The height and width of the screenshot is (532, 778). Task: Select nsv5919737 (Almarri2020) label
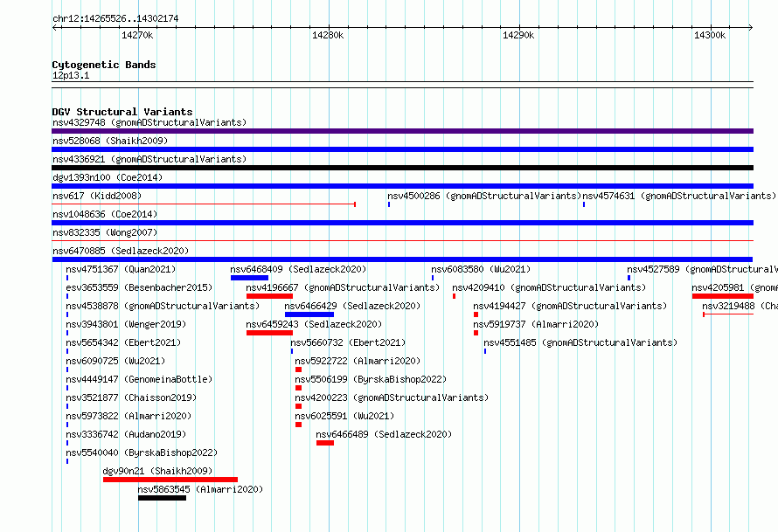tap(536, 324)
